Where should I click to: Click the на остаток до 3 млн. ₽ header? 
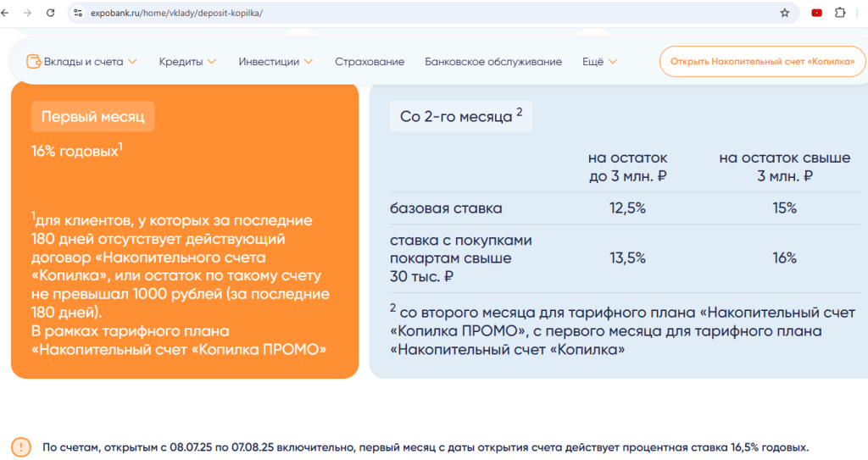(627, 167)
